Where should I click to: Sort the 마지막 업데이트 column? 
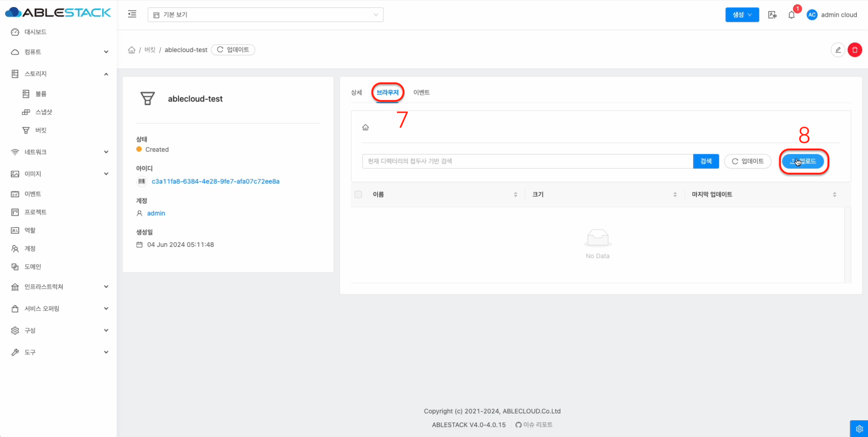click(834, 195)
